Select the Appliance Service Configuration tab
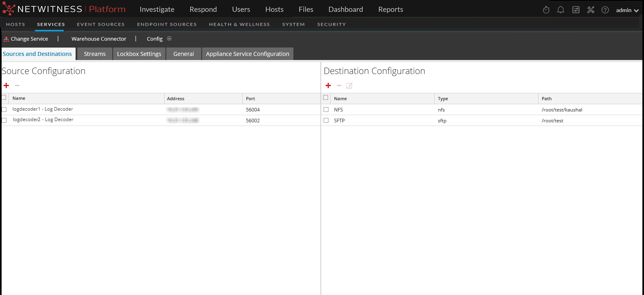This screenshot has height=295, width=644. pyautogui.click(x=248, y=54)
